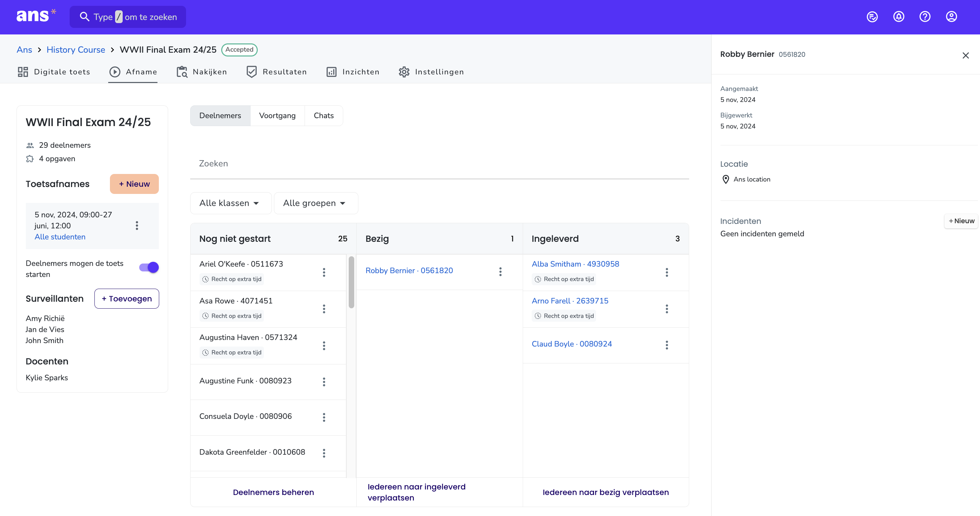Image resolution: width=980 pixels, height=516 pixels.
Task: Switch to the Deelnemers sub-tab
Action: click(x=220, y=116)
